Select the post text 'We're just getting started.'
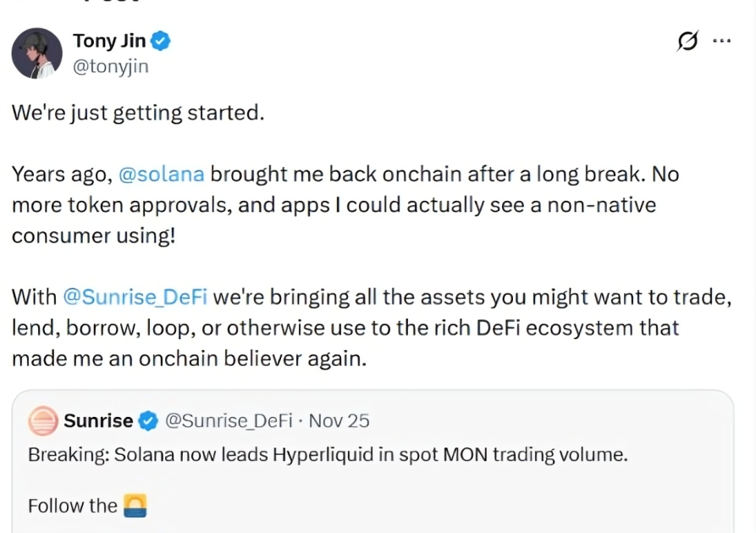This screenshot has width=756, height=533. click(x=135, y=112)
